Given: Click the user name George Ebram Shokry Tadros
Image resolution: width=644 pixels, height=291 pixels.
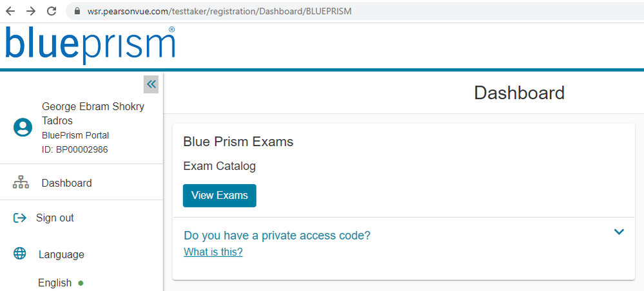Looking at the screenshot, I should [93, 113].
